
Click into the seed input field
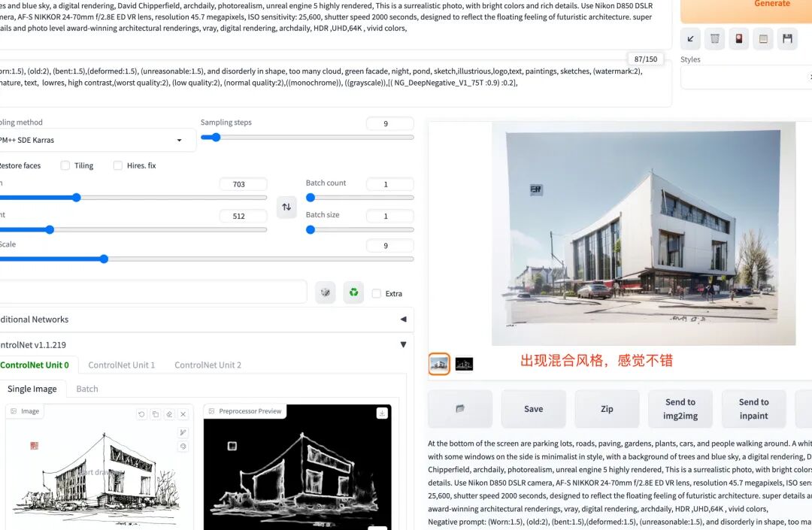coord(153,292)
